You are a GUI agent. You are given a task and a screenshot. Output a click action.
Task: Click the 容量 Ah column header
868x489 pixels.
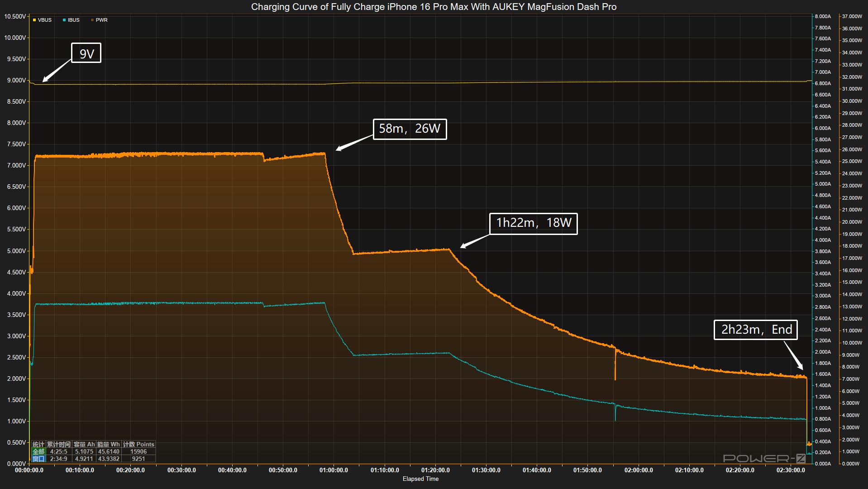click(84, 444)
